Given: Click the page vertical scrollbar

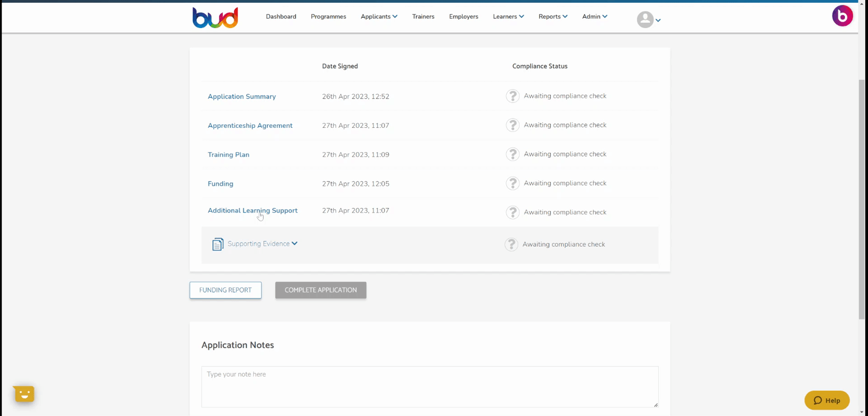Looking at the screenshot, I should tap(862, 199).
